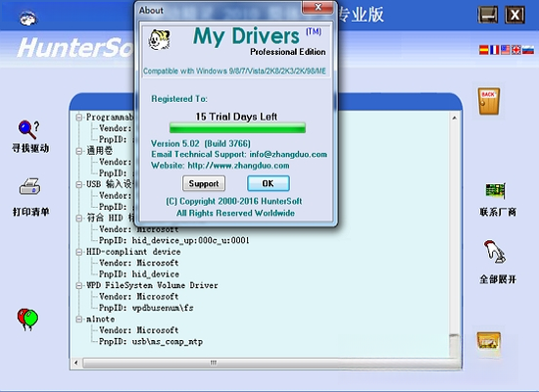Switch language with the US flag
The image size is (539, 392).
506,50
